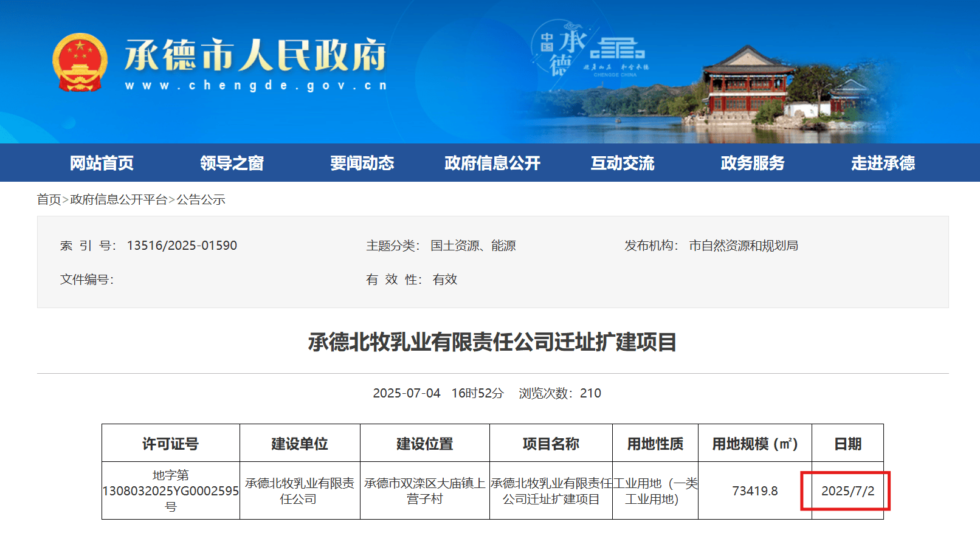Open the 领导之窗 navigation menu

pyautogui.click(x=232, y=163)
